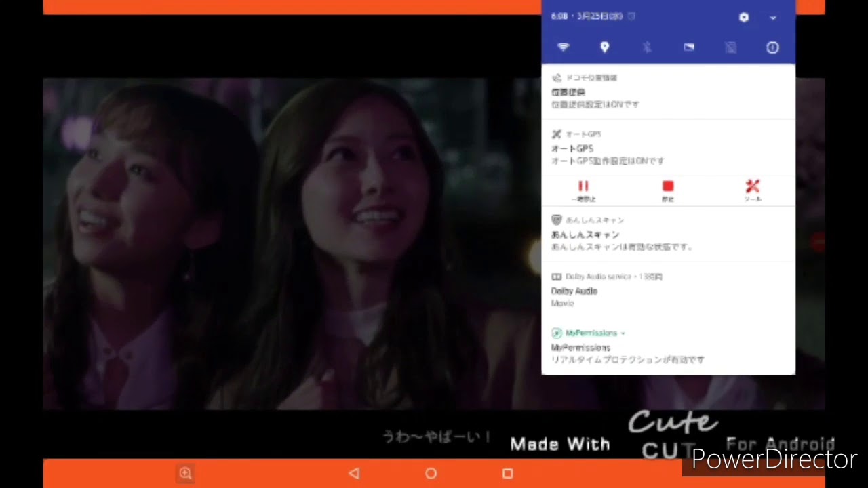Image resolution: width=868 pixels, height=488 pixels.
Task: Toggle the Wi-Fi quick setting
Action: click(x=563, y=47)
